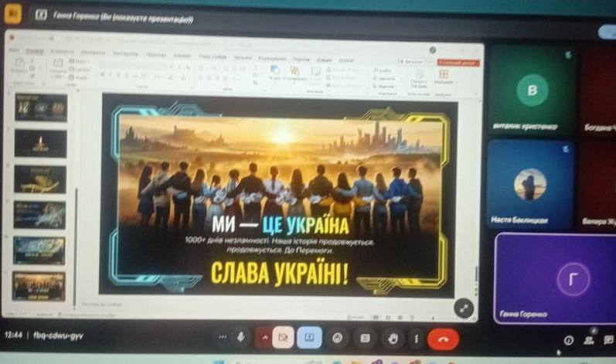Turn on captions with the subtitles icon

coord(365,338)
